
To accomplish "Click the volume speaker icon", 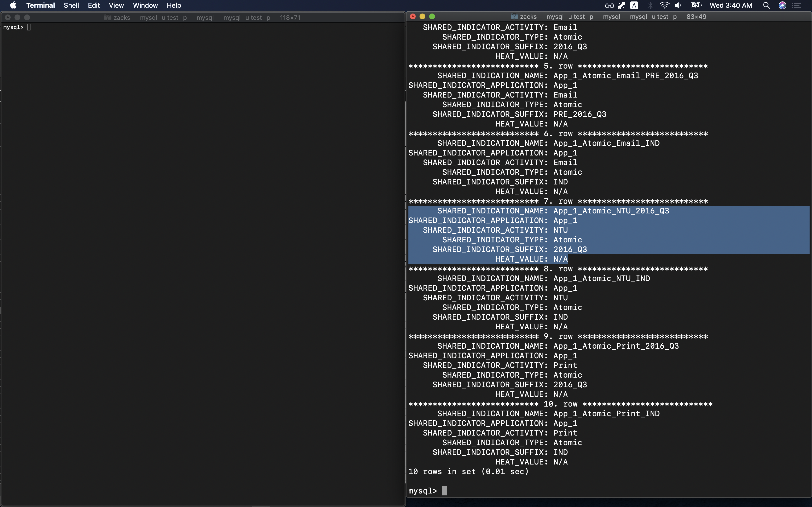I will tap(678, 5).
